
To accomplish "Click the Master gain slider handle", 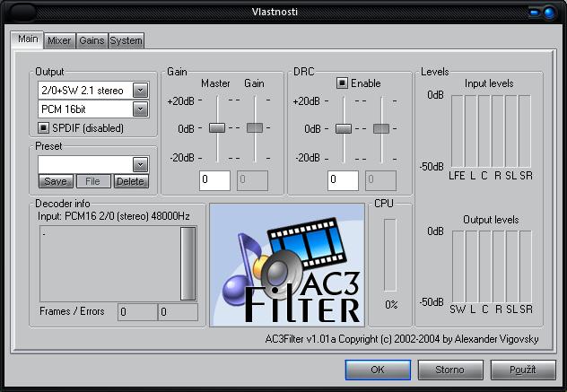I will [216, 128].
